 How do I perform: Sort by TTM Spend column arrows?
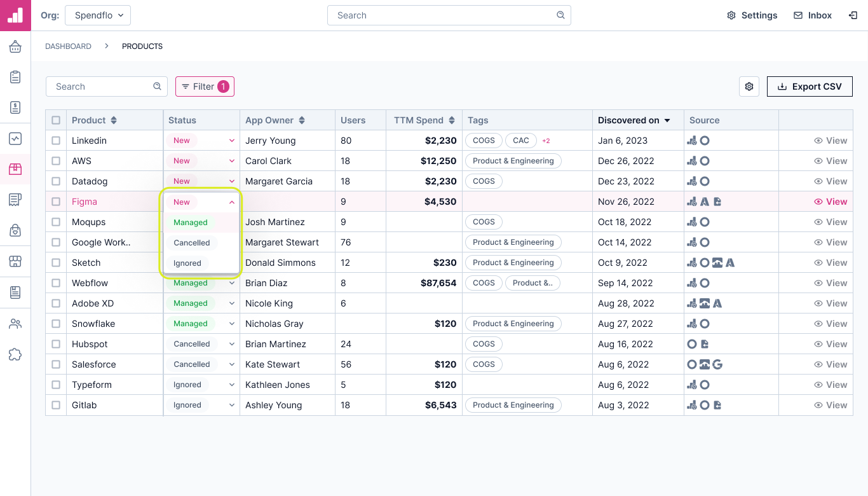point(452,120)
